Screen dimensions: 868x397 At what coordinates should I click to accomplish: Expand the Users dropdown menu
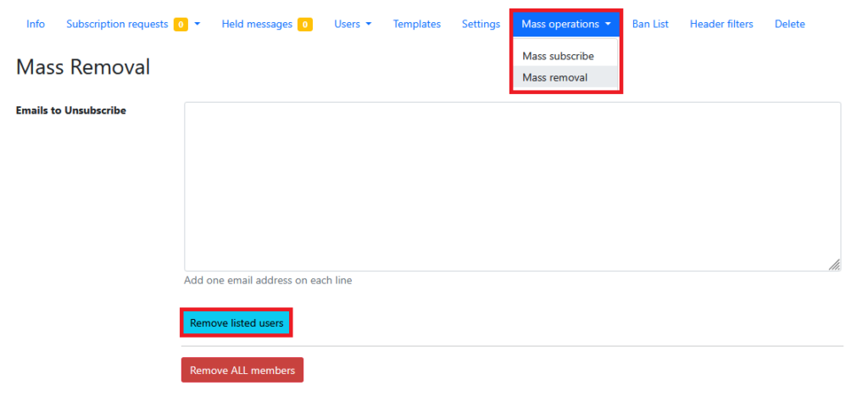[353, 24]
